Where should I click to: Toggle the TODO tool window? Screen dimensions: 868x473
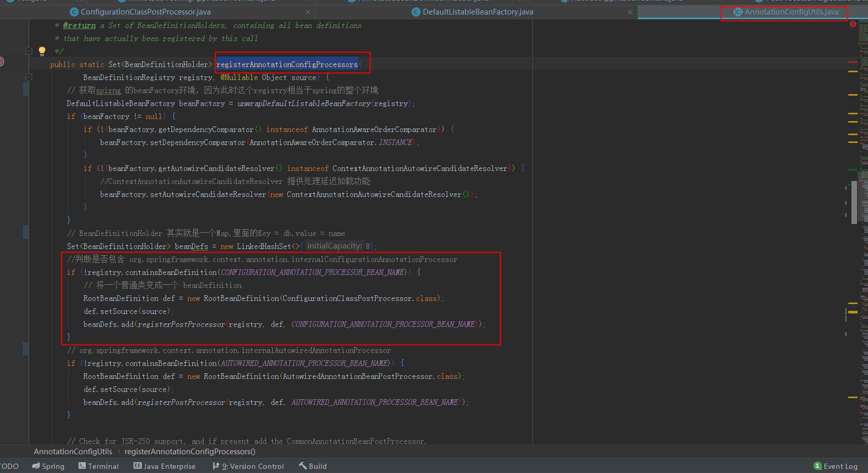coord(9,466)
